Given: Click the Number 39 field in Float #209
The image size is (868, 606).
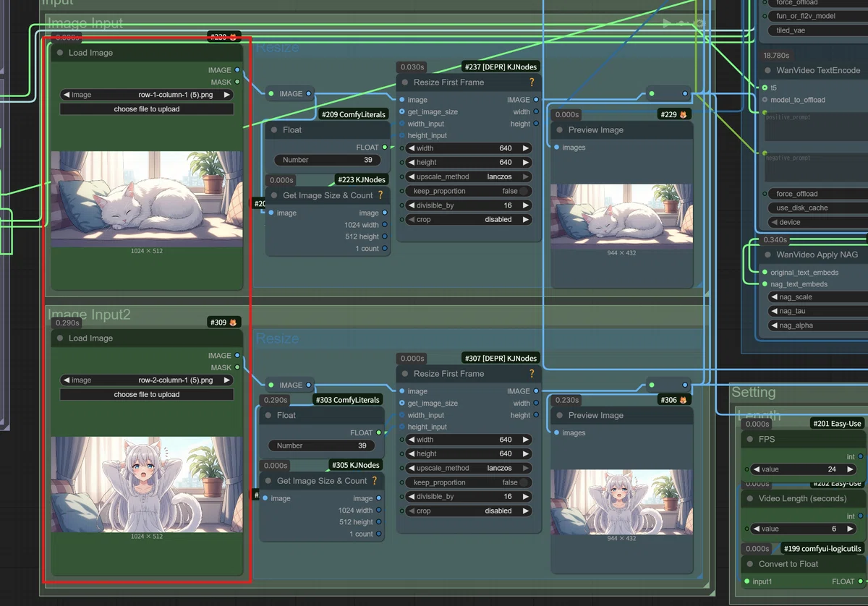Looking at the screenshot, I should pos(328,160).
